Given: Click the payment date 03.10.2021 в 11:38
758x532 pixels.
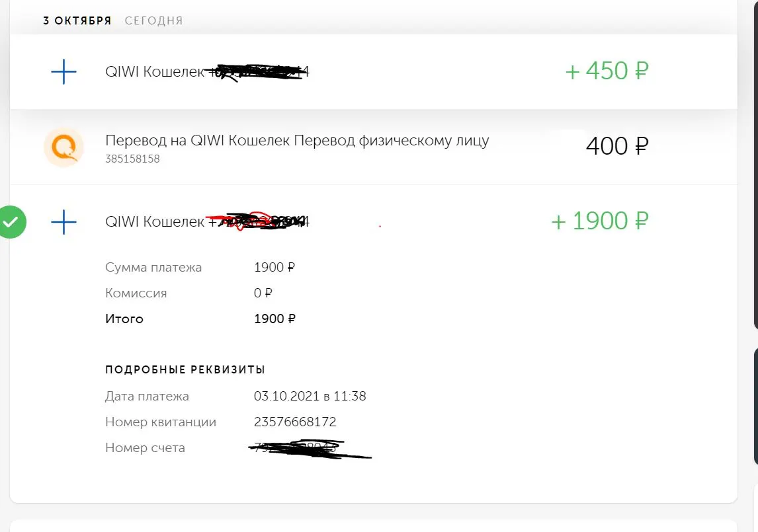Looking at the screenshot, I should pos(310,397).
